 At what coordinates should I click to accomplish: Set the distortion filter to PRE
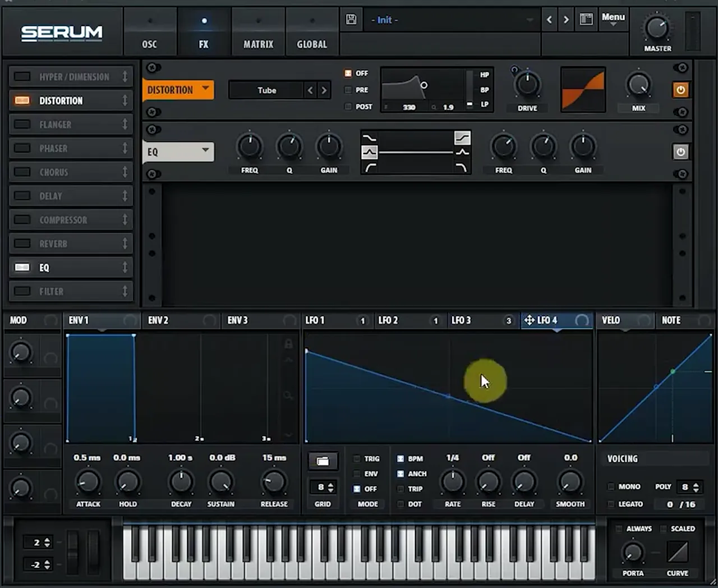click(x=348, y=90)
